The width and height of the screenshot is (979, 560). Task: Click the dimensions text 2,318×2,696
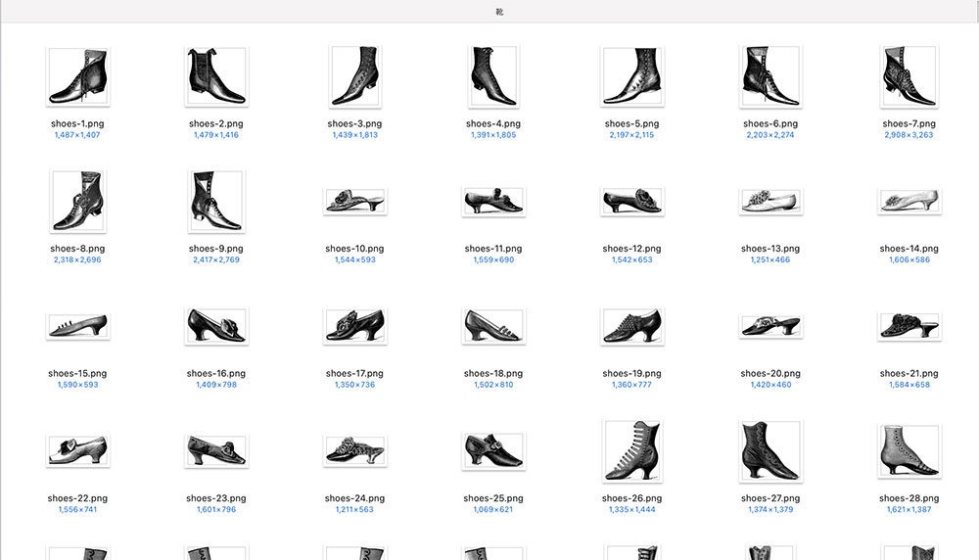coord(77,259)
